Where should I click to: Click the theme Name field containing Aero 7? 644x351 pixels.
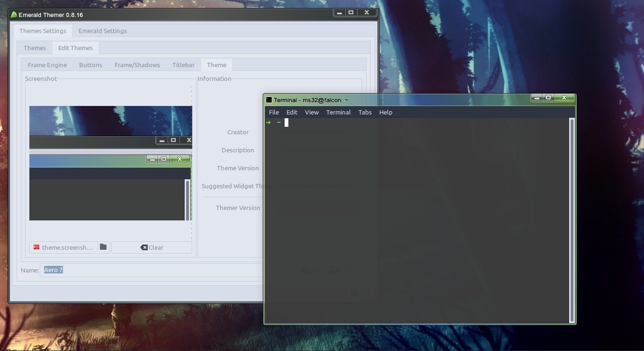pos(151,270)
